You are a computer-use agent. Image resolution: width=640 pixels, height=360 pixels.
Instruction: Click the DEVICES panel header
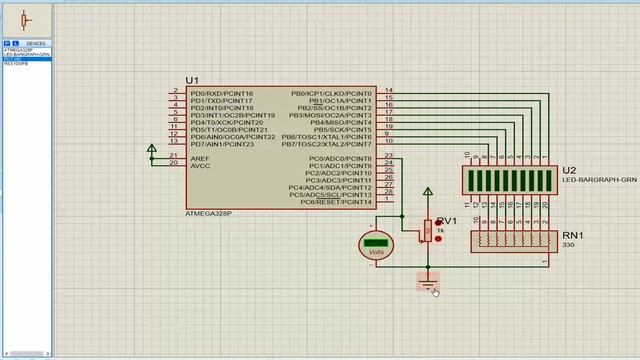36,43
